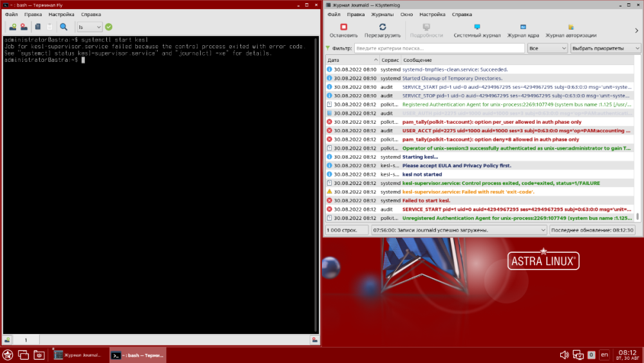This screenshot has width=644, height=363.
Task: Open Astra Linux start menu star icon
Action: coord(7,355)
